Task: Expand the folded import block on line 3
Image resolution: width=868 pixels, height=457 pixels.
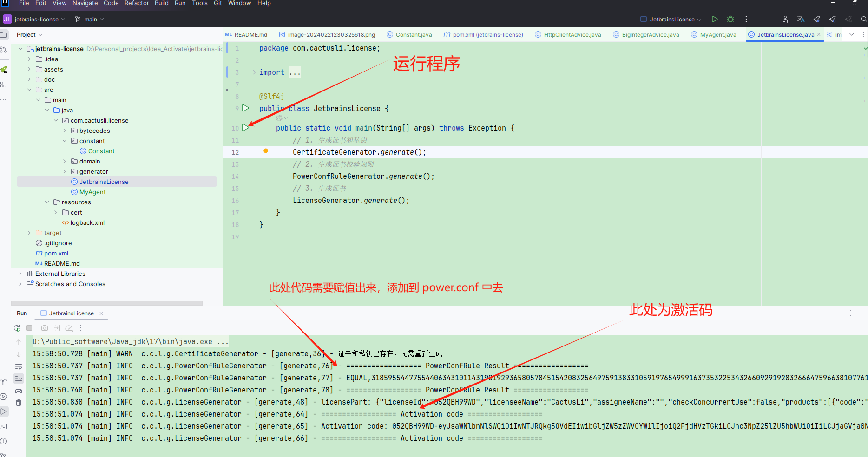Action: point(254,72)
